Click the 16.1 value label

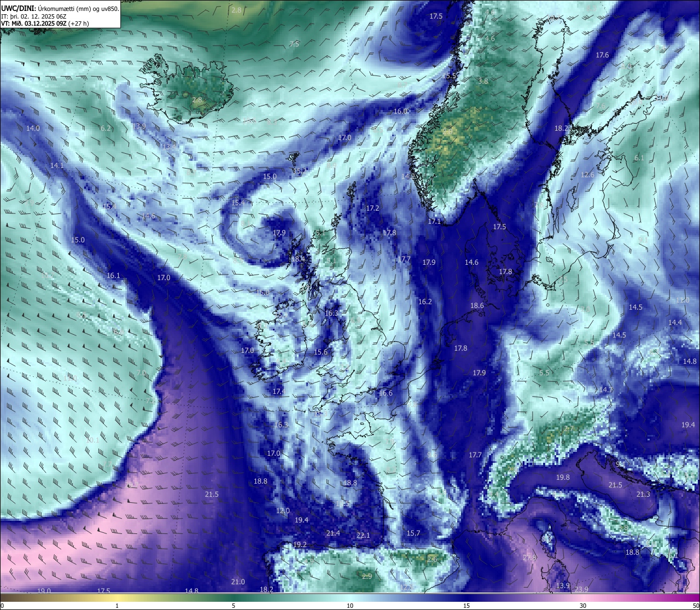[x=113, y=276]
